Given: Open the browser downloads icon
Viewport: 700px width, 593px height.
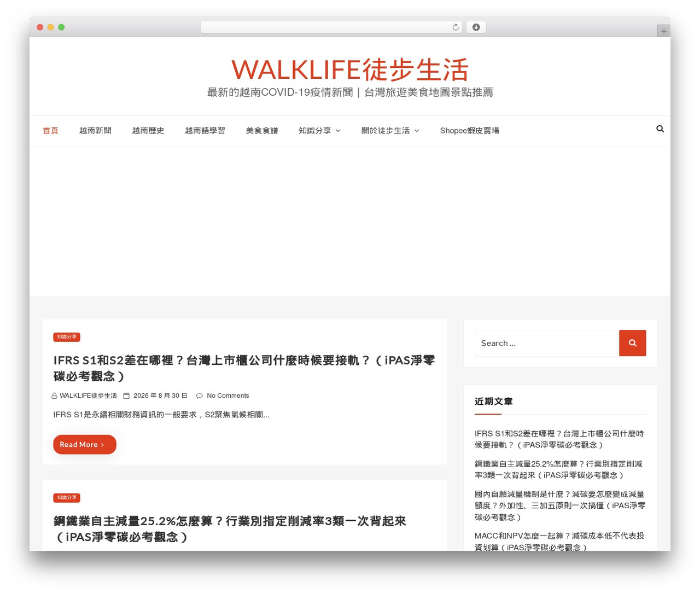Looking at the screenshot, I should point(476,27).
